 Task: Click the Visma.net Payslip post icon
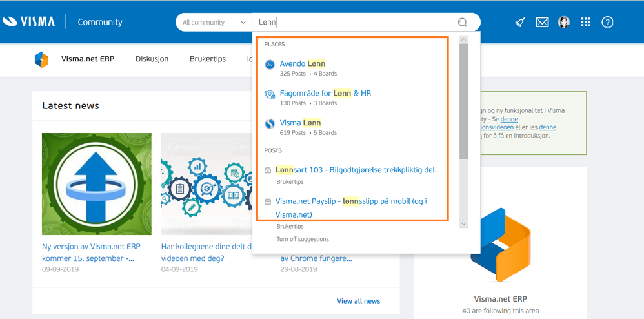click(x=268, y=201)
